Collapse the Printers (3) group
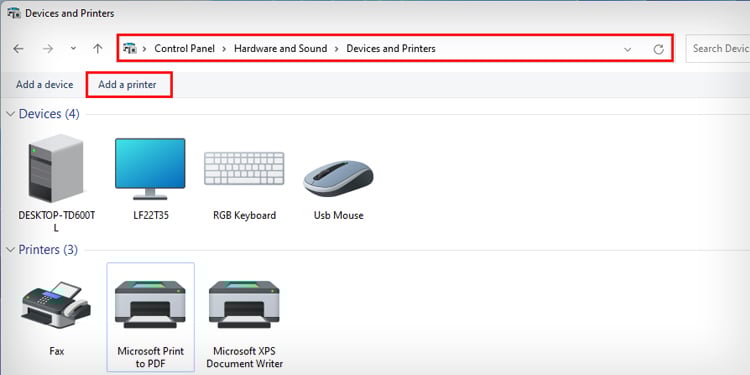Viewport: 750px width, 375px height. coord(11,250)
